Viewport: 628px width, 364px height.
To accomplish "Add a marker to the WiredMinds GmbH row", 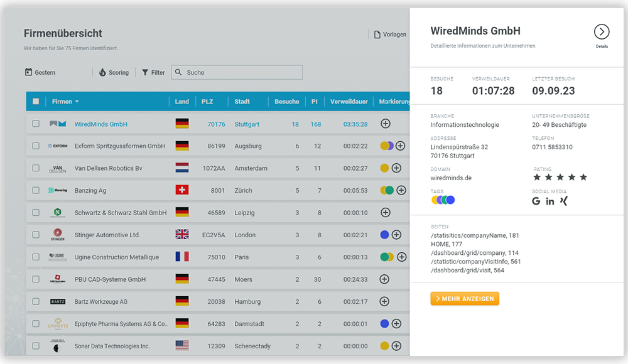I will (x=386, y=124).
